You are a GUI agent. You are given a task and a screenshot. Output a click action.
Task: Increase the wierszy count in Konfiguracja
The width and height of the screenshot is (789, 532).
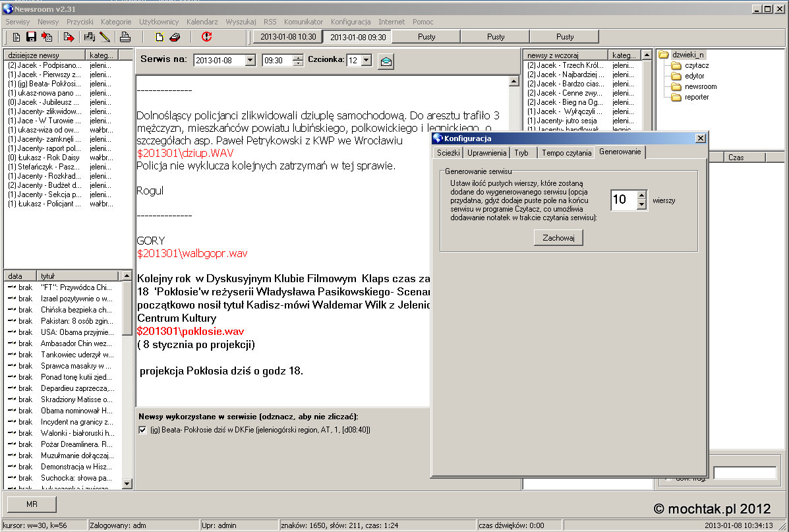[x=641, y=196]
